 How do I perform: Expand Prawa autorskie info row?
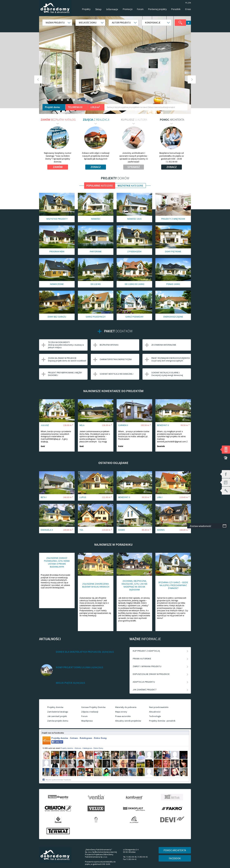(x=160, y=658)
